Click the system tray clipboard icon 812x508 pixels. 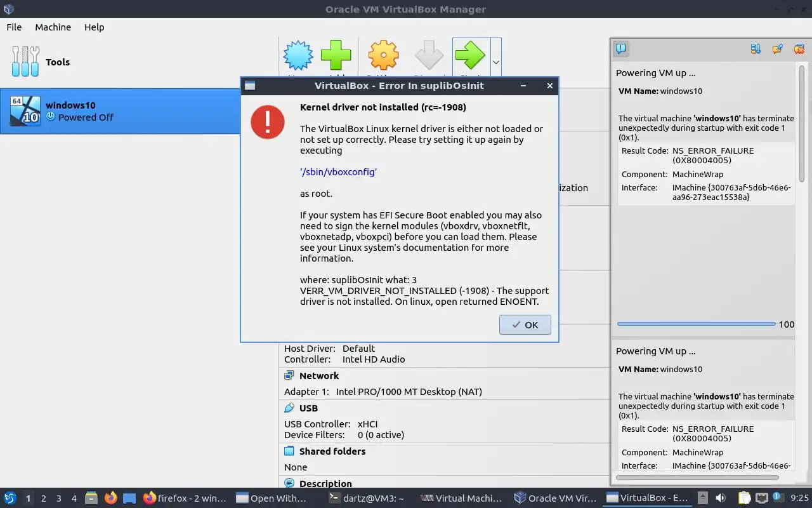744,498
